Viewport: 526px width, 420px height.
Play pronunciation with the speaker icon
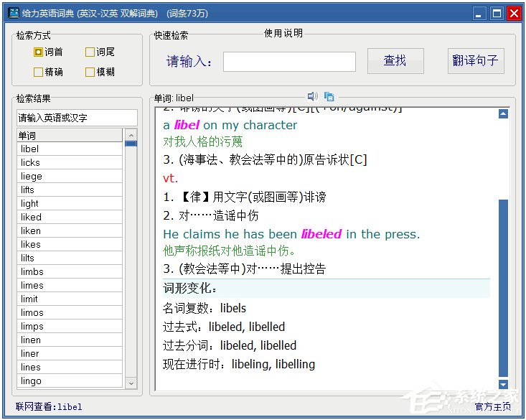pyautogui.click(x=313, y=97)
